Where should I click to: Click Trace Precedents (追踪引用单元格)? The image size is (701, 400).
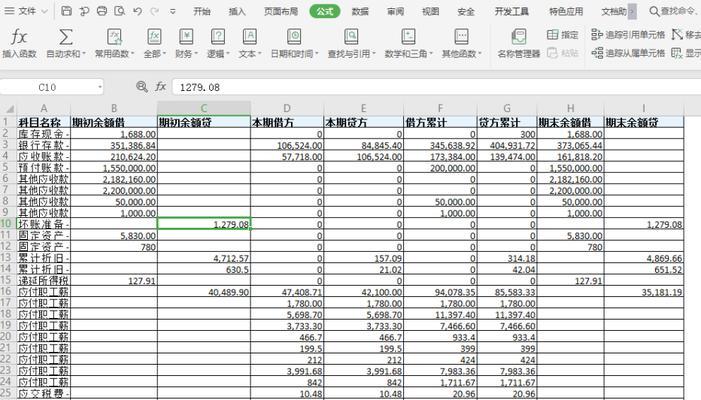tap(628, 34)
